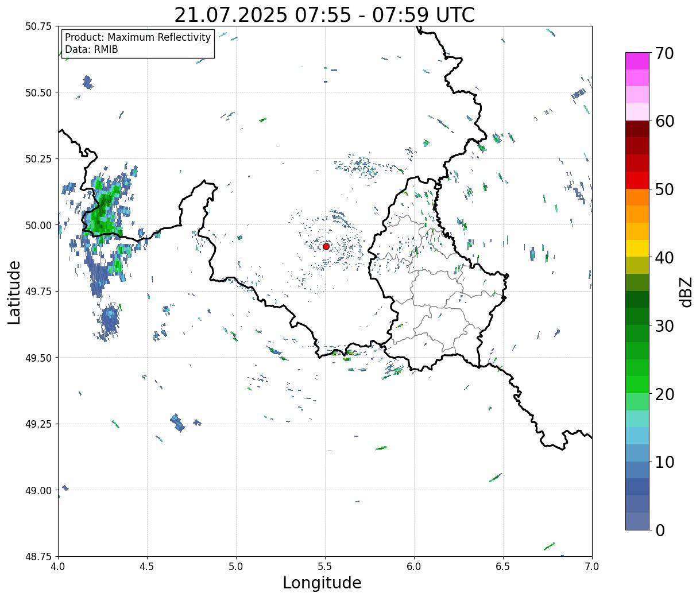This screenshot has height=597, width=700.
Task: Click the colorbar value 70
Action: [664, 53]
